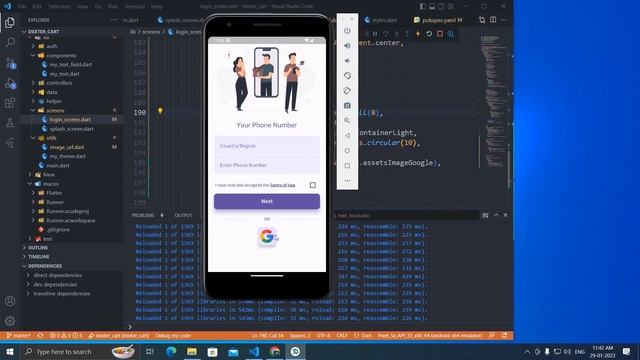Switch to the pubspec.yaml editor tab
The width and height of the screenshot is (640, 360).
[438, 20]
